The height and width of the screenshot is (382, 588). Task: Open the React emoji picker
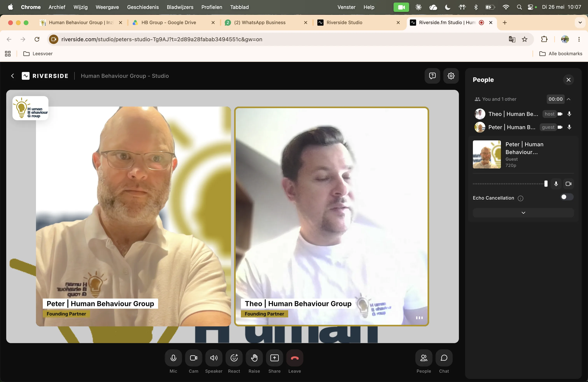[x=234, y=358]
